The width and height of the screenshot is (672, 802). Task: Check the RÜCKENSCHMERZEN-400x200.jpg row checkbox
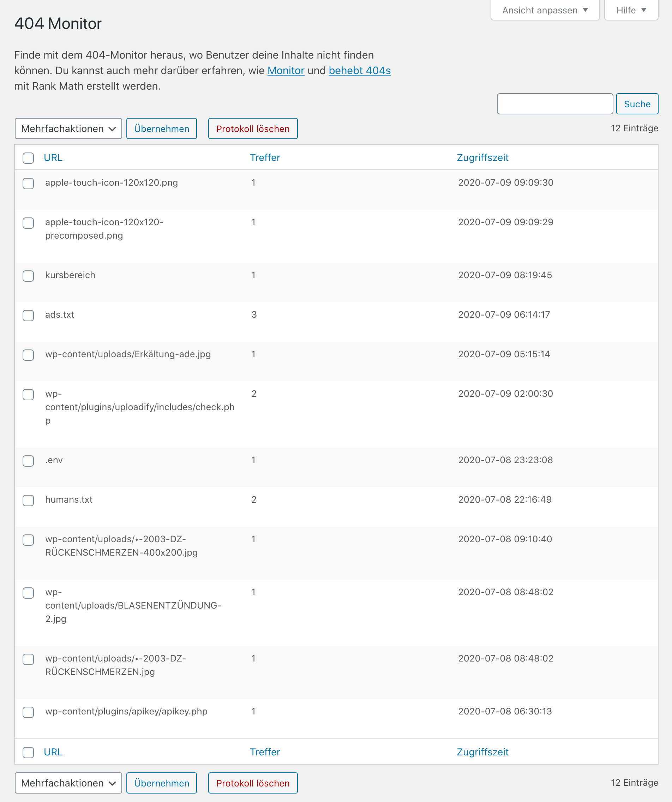pos(28,540)
